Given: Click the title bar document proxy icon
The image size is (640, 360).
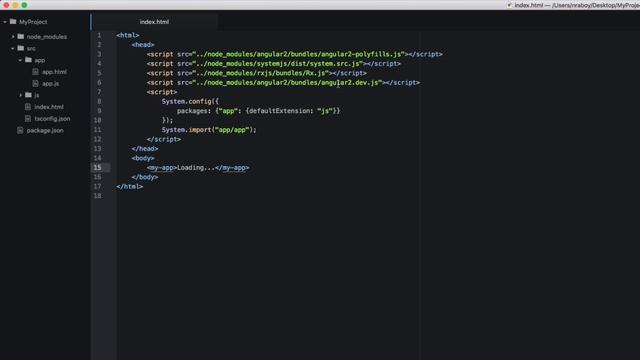Looking at the screenshot, I should tap(509, 5).
